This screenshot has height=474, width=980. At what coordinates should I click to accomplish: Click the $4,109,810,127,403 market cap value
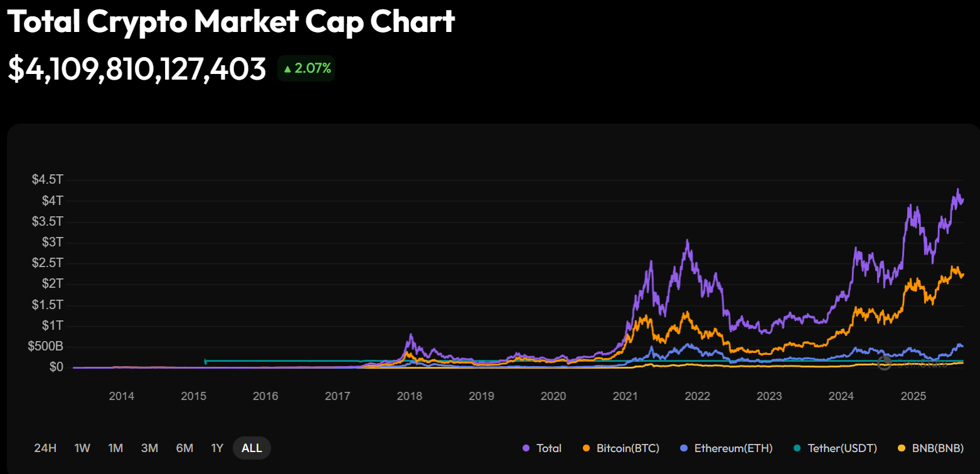pyautogui.click(x=137, y=69)
